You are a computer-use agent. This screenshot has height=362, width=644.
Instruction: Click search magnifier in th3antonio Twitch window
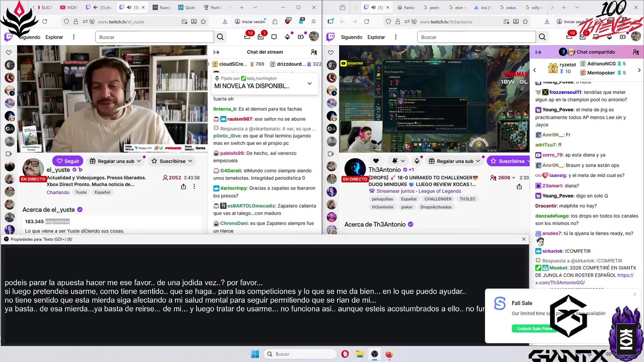pyautogui.click(x=542, y=37)
